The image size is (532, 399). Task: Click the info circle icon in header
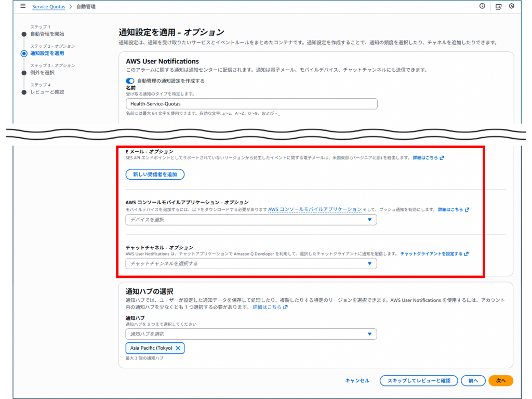pos(482,6)
